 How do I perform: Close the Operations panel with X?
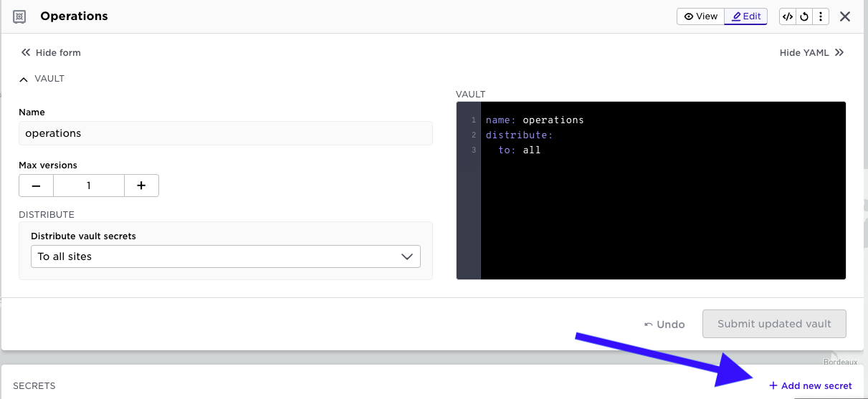(845, 16)
